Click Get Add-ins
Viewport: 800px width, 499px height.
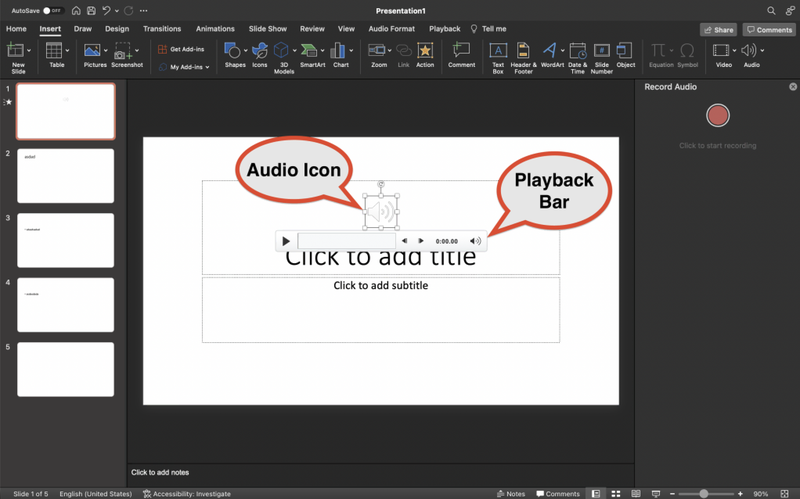[x=182, y=49]
